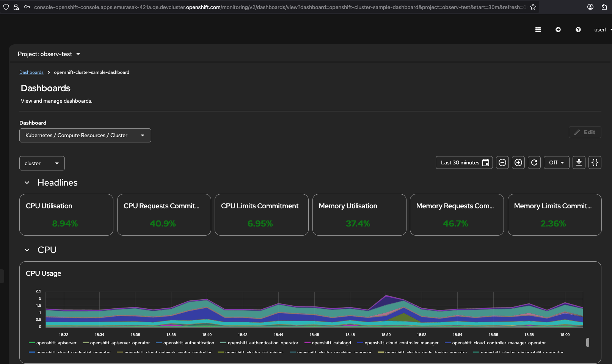Click the quick create plus icon

558,30
